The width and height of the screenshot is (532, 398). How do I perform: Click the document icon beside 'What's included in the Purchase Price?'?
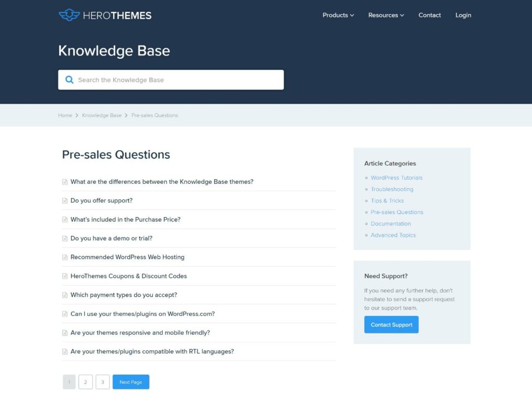[x=64, y=219]
